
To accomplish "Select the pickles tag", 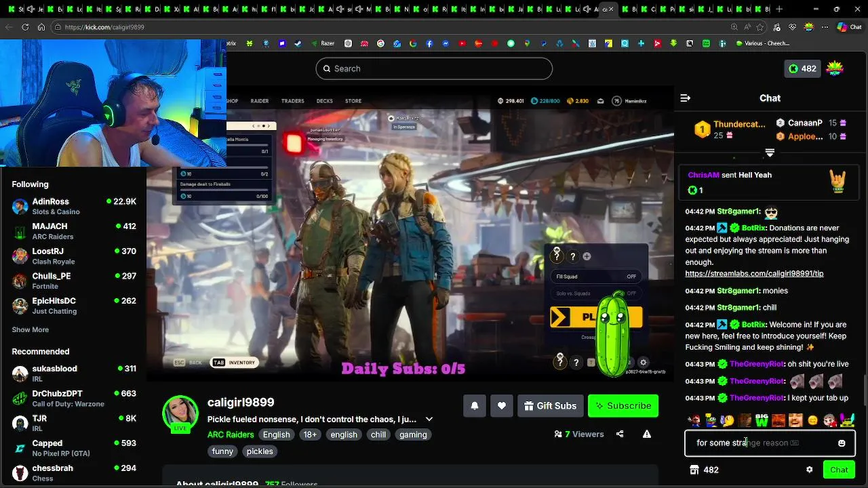I will tap(260, 451).
